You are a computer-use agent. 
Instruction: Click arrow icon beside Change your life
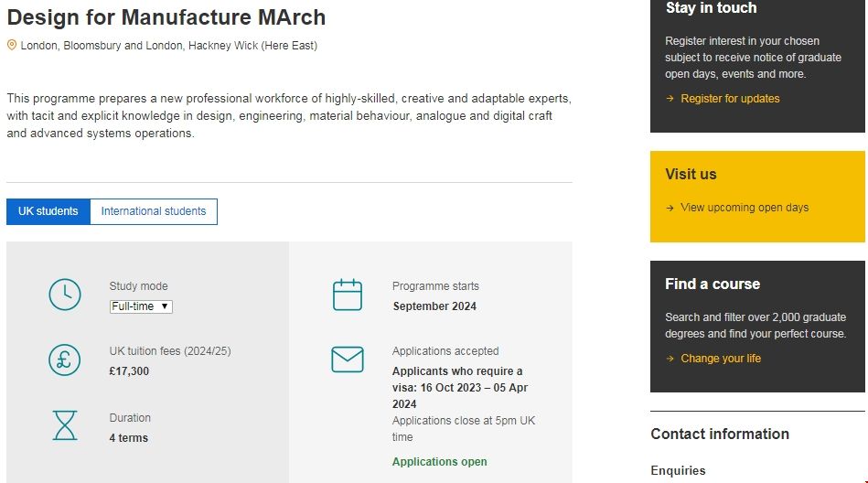[x=670, y=359]
